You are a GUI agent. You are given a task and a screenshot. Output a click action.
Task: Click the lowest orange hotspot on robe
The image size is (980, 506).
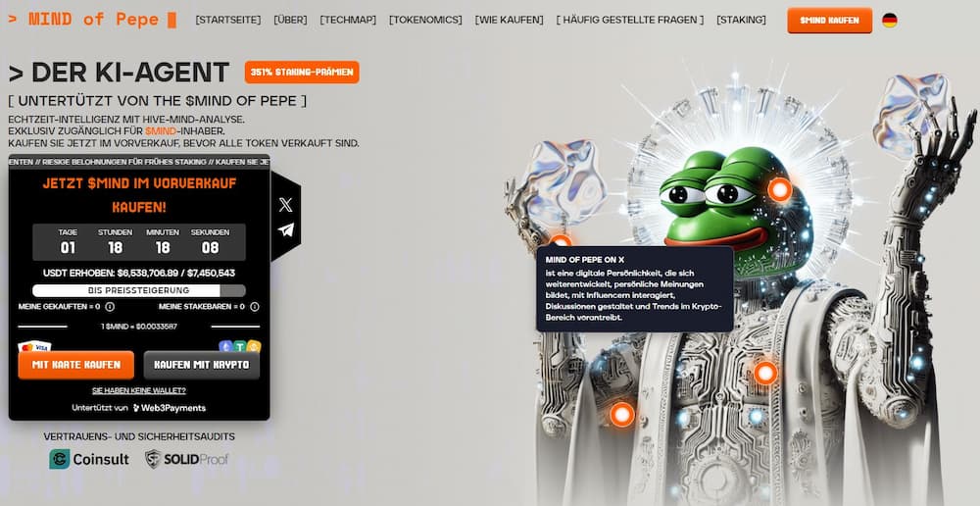[x=622, y=414]
